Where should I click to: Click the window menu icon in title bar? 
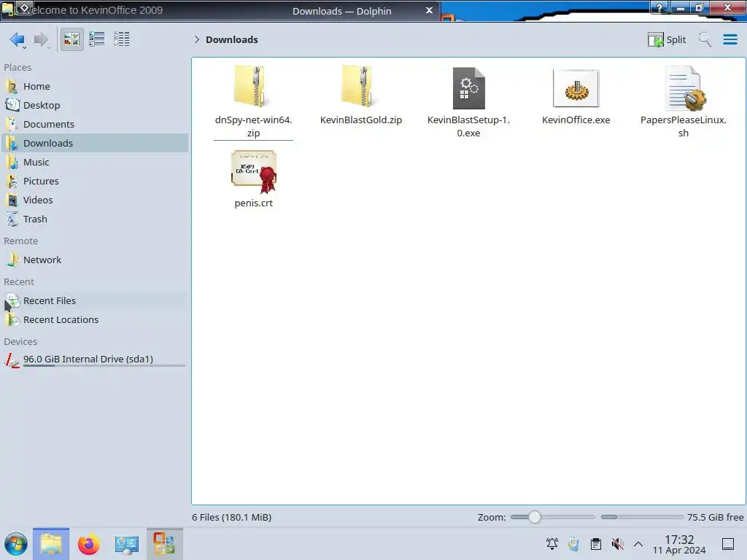[9, 9]
